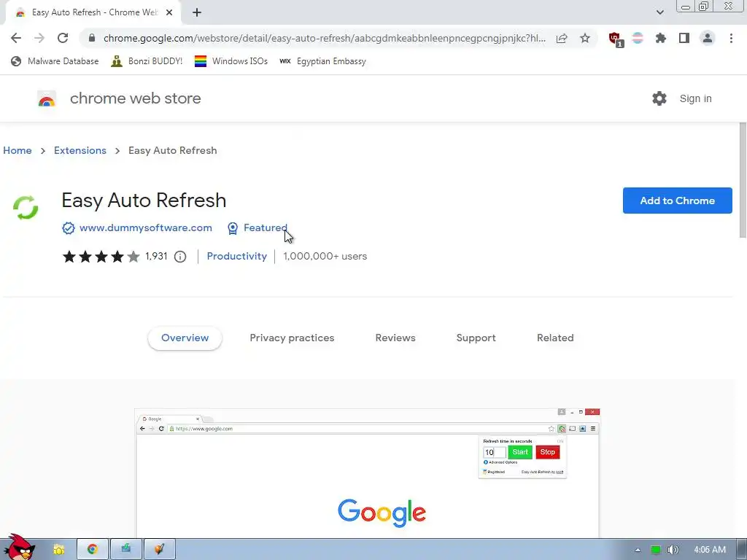Click the verified publisher badge icon
The height and width of the screenshot is (560, 747).
pyautogui.click(x=69, y=228)
